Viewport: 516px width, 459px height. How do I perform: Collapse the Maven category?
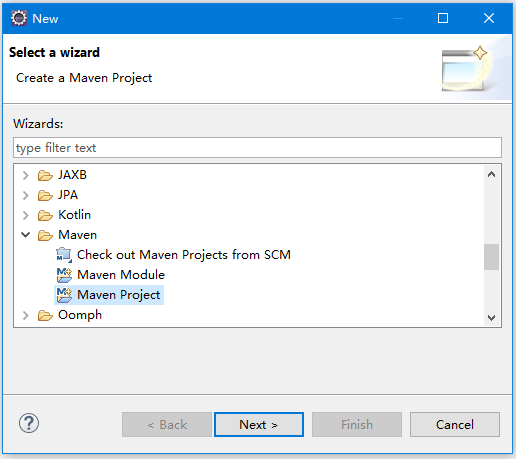[25, 235]
